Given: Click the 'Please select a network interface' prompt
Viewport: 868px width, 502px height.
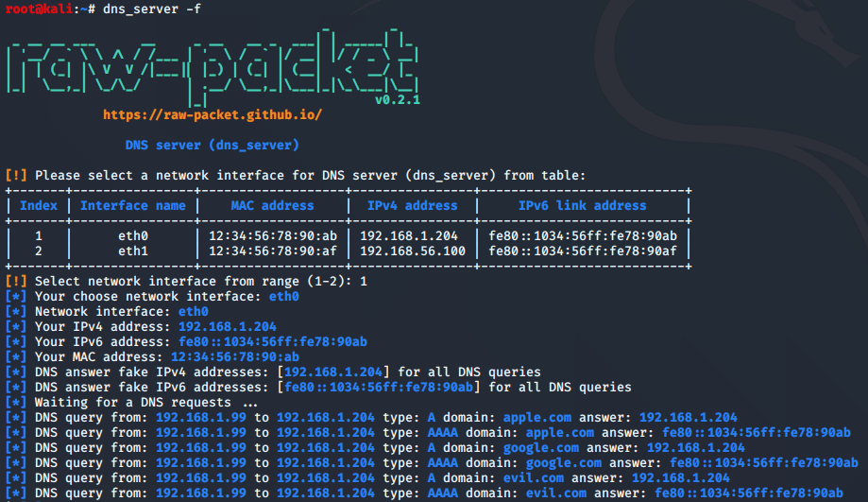Looking at the screenshot, I should (x=295, y=176).
